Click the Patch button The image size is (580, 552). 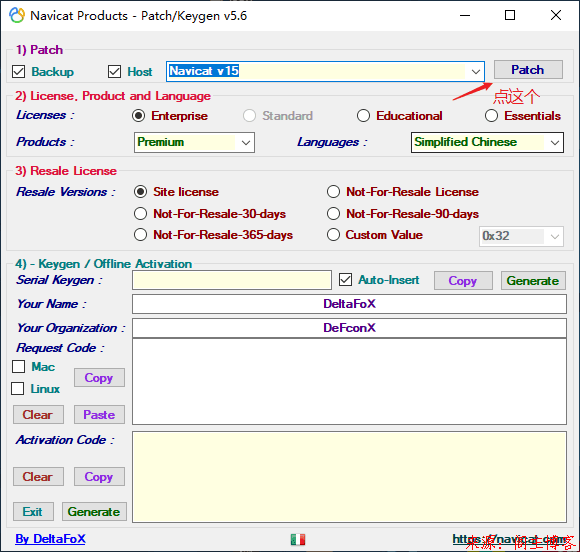tap(528, 70)
